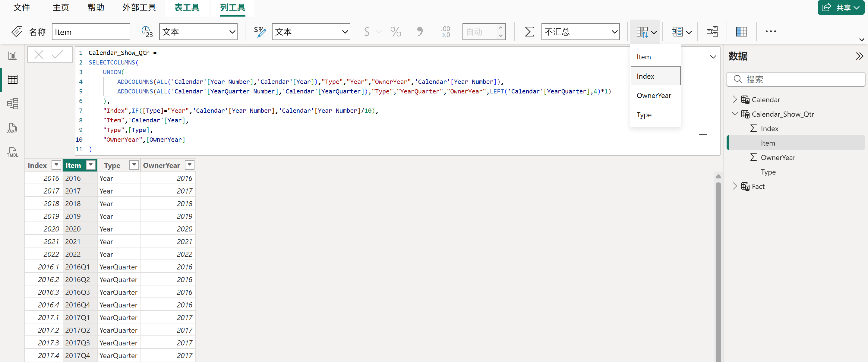Screen dimensions: 868x362
Task: Commit formula with the checkmark icon
Action: click(58, 55)
